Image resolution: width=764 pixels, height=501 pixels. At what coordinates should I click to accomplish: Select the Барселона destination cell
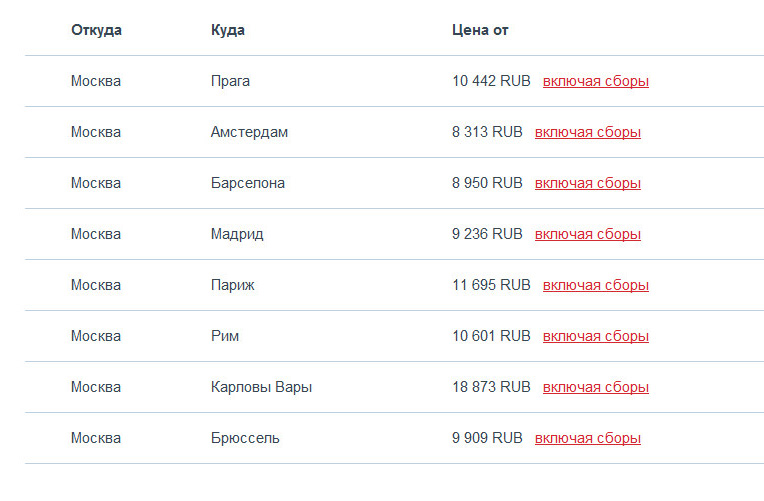(x=248, y=183)
